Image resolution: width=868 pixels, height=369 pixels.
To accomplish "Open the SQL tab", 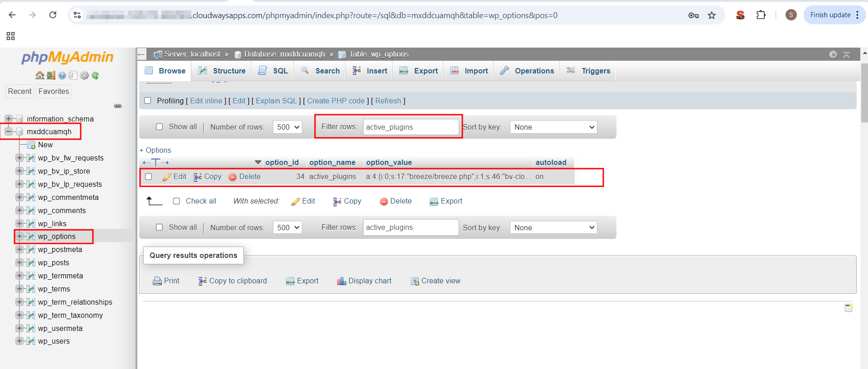I will pyautogui.click(x=273, y=71).
